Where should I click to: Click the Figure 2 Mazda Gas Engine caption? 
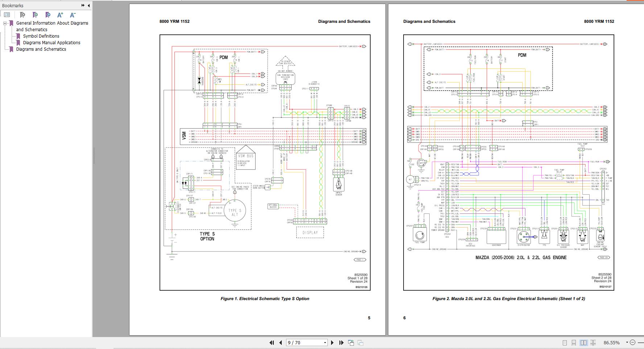pyautogui.click(x=508, y=299)
